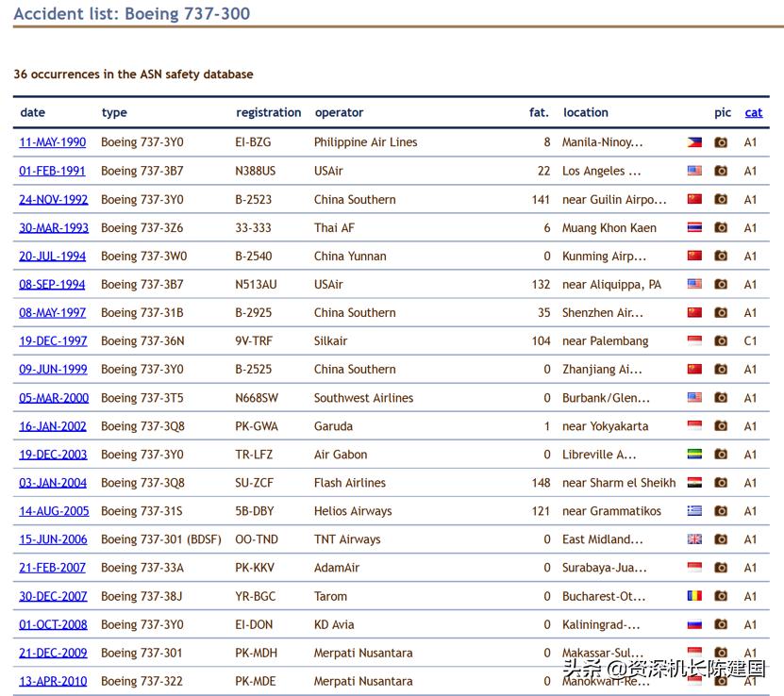This screenshot has height=696, width=784.
Task: Click the 14-AUG-2005 date link
Action: click(x=54, y=510)
